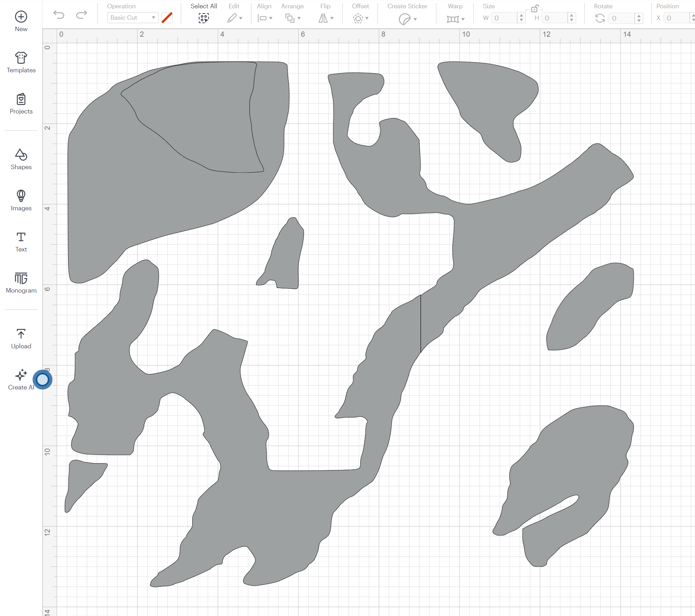The image size is (695, 616).
Task: Open the Templates panel
Action: click(x=21, y=62)
